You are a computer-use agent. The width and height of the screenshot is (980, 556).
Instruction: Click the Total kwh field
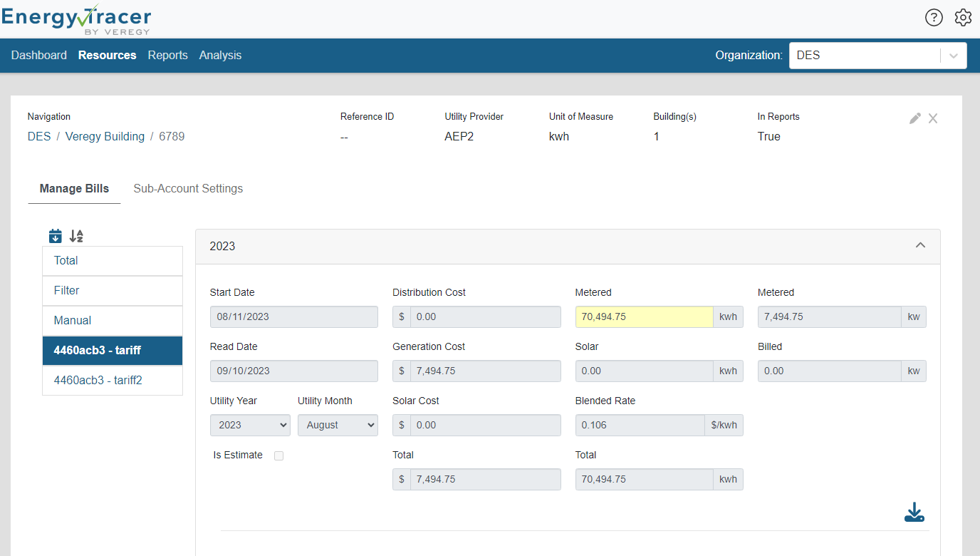coord(645,479)
